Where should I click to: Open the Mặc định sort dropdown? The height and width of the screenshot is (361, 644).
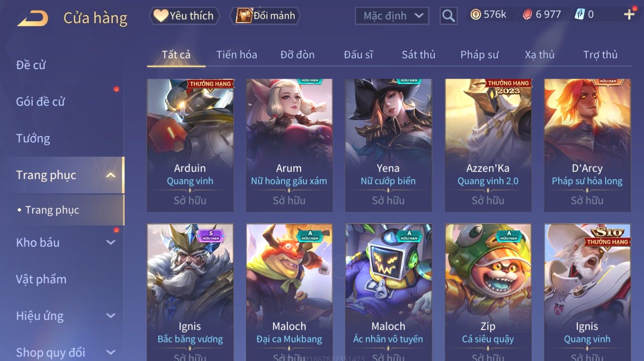(x=392, y=16)
